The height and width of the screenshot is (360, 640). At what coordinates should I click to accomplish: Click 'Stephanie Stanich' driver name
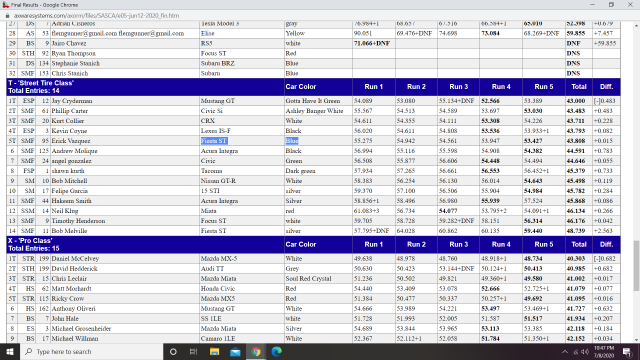[76, 63]
